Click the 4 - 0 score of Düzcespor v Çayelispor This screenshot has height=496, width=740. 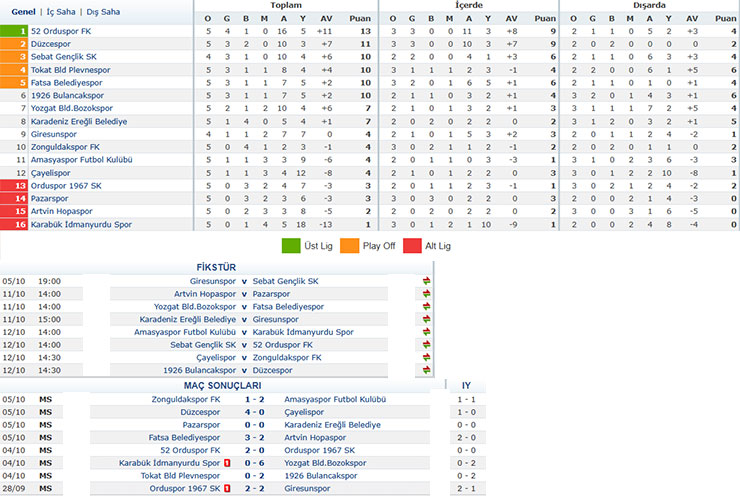255,411
